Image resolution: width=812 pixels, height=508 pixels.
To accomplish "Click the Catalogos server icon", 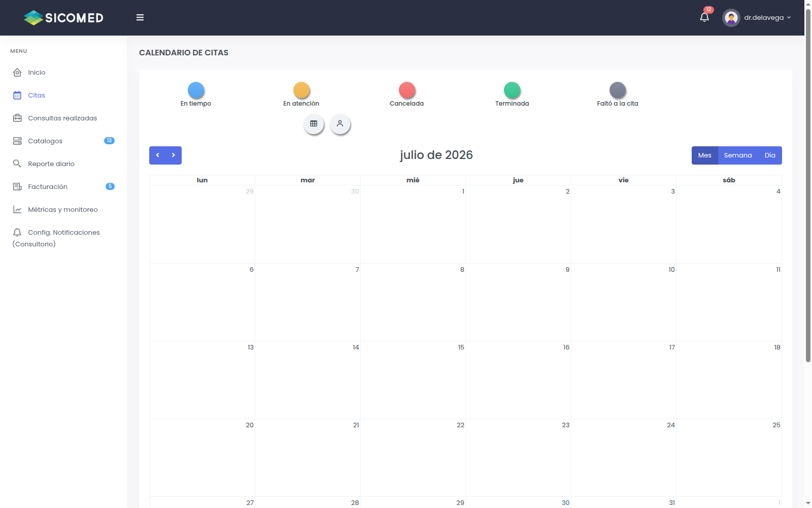I will click(x=17, y=141).
